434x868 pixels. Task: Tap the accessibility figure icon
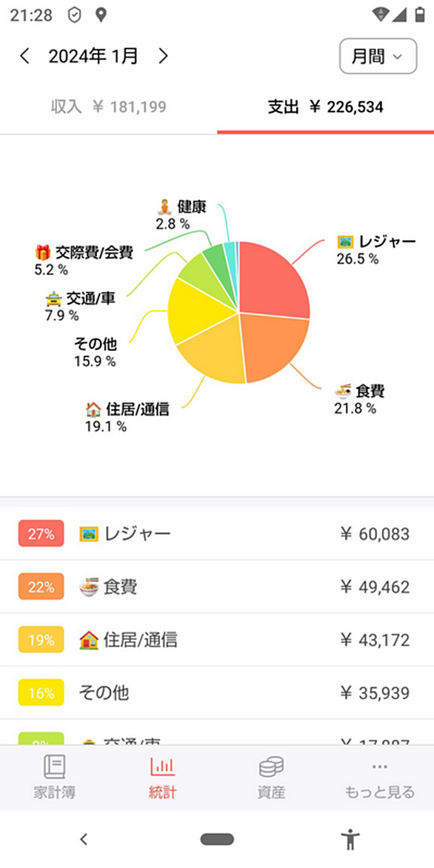pos(350,839)
